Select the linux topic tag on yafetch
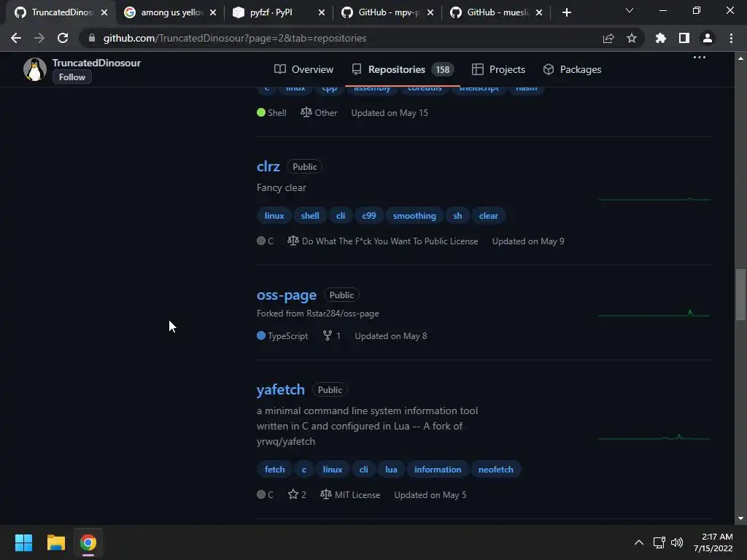The height and width of the screenshot is (560, 747). point(333,470)
